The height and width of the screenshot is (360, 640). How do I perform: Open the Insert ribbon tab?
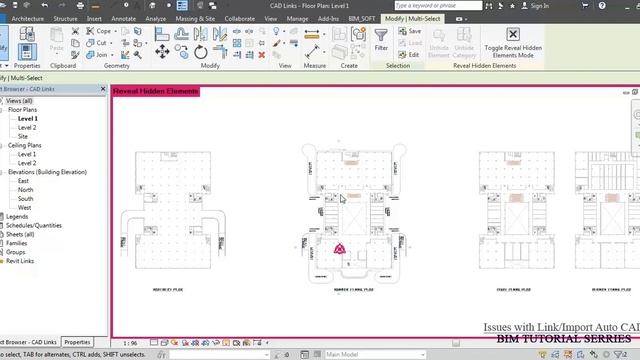(94, 19)
